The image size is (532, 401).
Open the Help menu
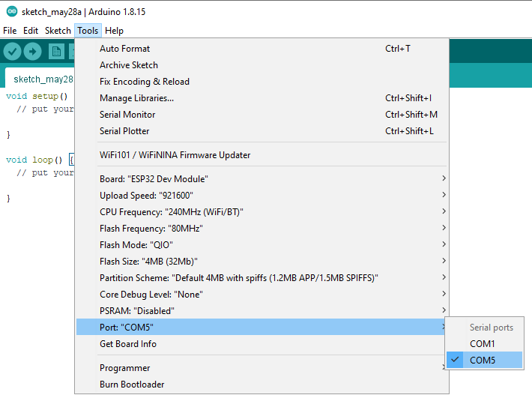[114, 31]
